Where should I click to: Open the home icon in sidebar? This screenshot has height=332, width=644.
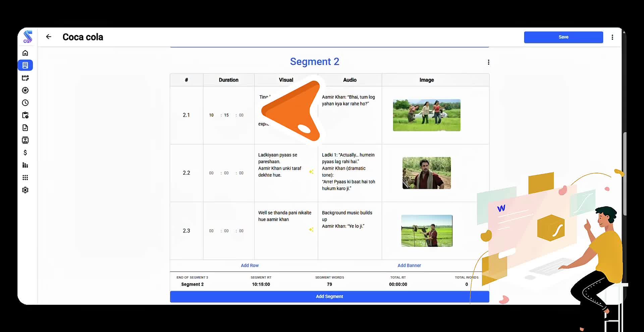(25, 53)
